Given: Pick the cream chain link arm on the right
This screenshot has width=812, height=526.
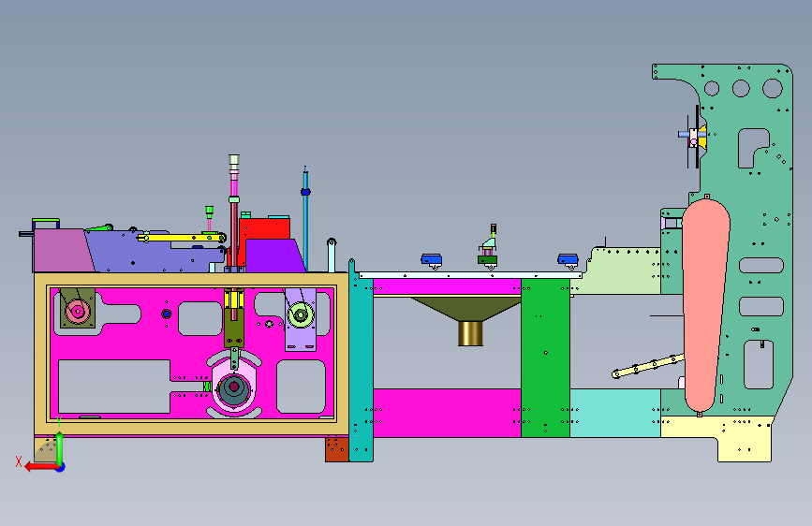Looking at the screenshot, I should click(x=647, y=366).
